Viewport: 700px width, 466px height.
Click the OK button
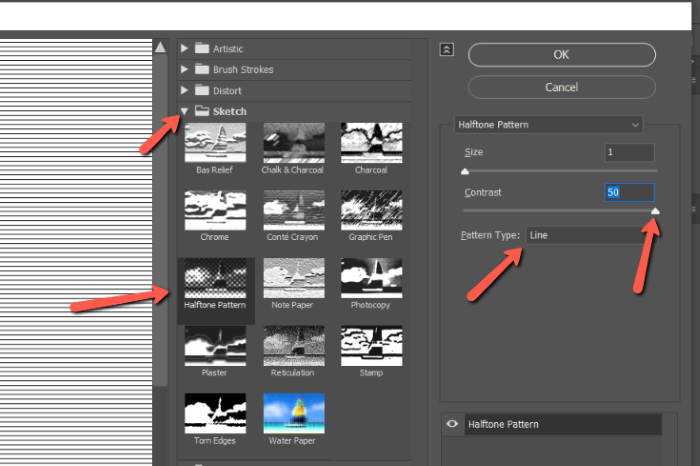[x=561, y=55]
